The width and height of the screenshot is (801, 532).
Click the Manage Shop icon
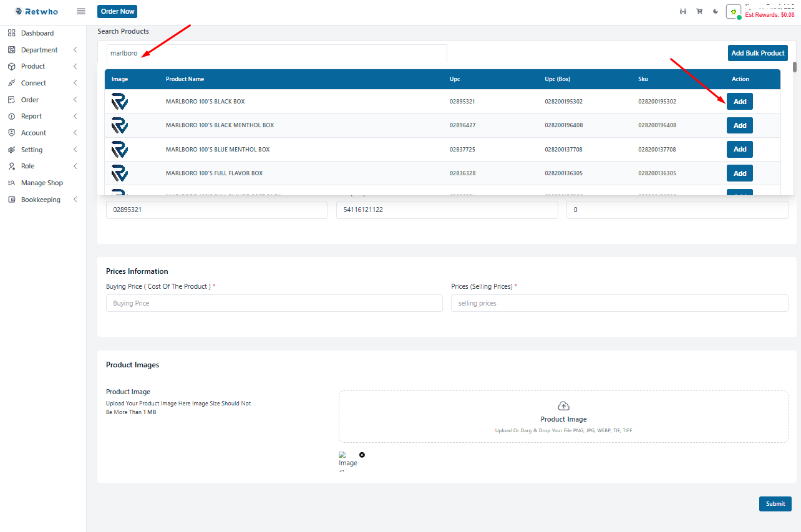coord(12,183)
